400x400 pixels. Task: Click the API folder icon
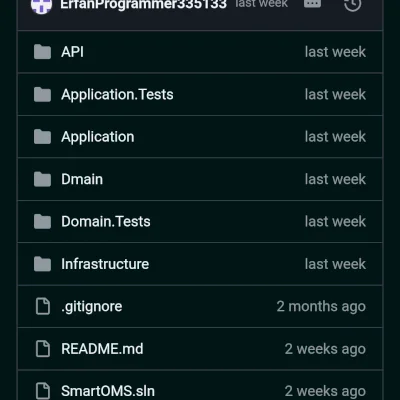point(42,52)
